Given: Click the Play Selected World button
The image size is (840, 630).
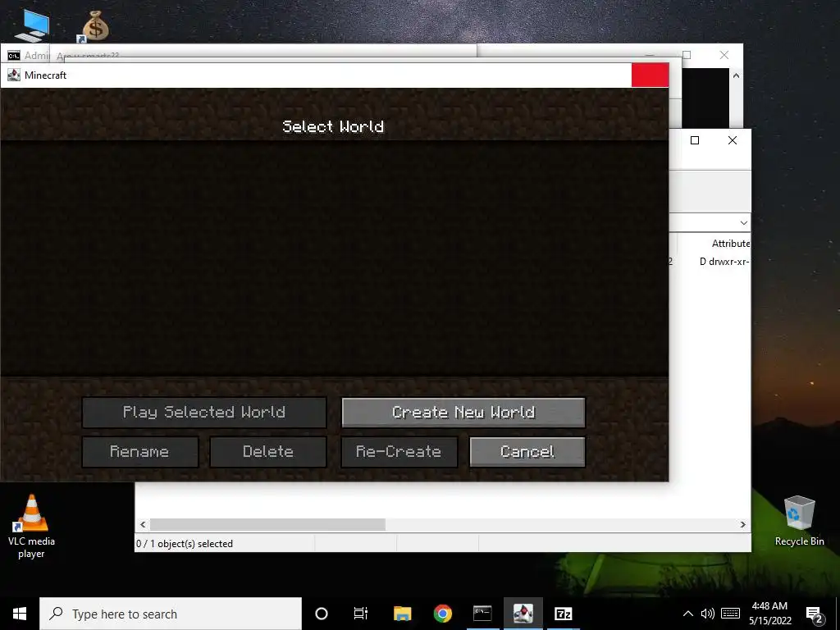Looking at the screenshot, I should [x=204, y=412].
